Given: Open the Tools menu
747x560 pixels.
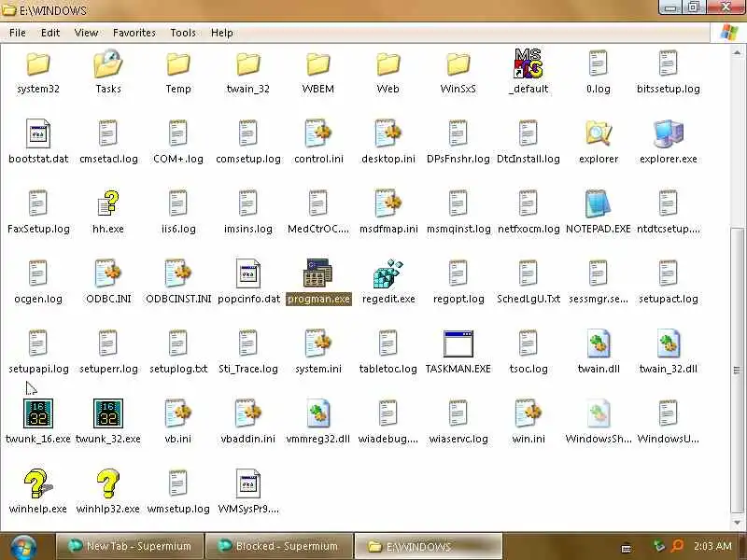Looking at the screenshot, I should pos(183,33).
